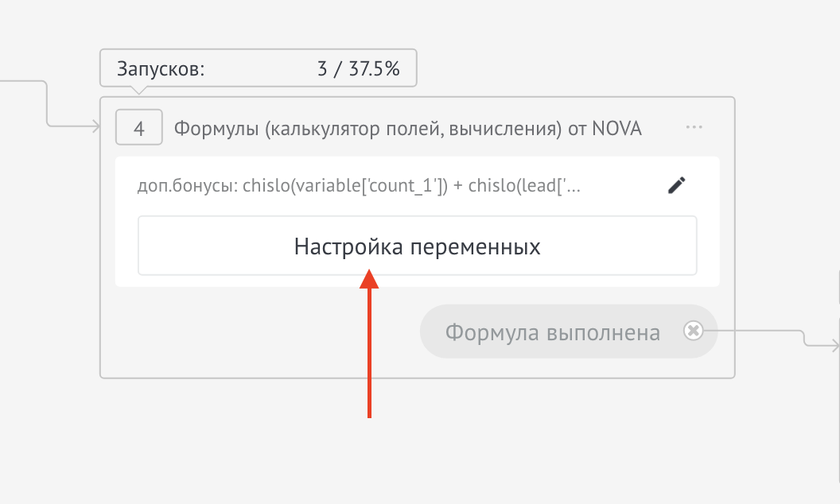Click the incoming arrowhead left of step 4
Viewport: 840px width, 504px height.
(96, 126)
